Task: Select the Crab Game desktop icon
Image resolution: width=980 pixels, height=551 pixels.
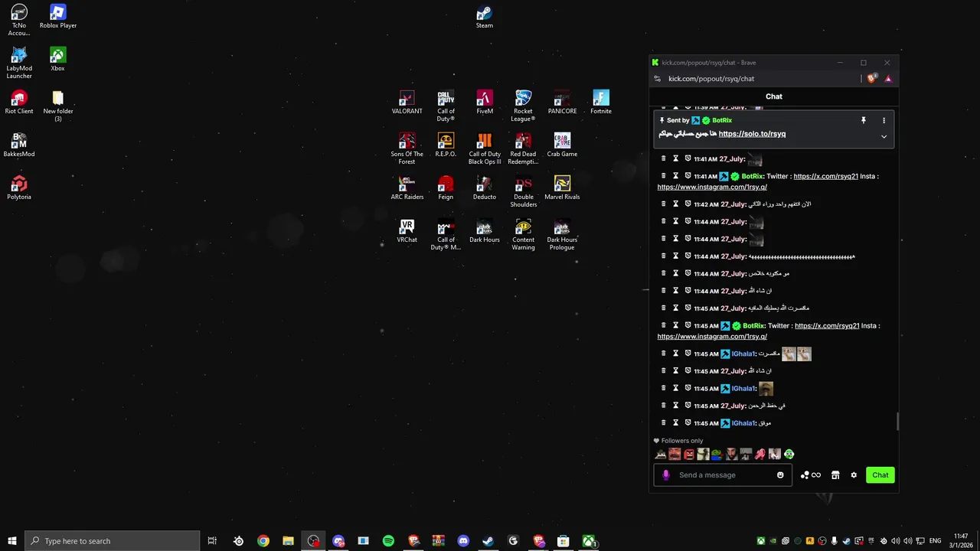Action: click(562, 145)
